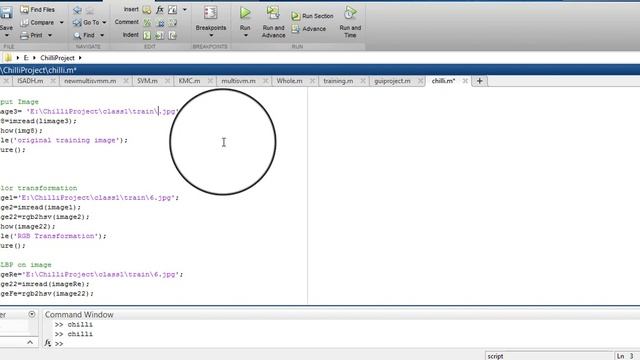Click the green Run icon
Viewport: 640px width, 360px height.
coord(245,13)
